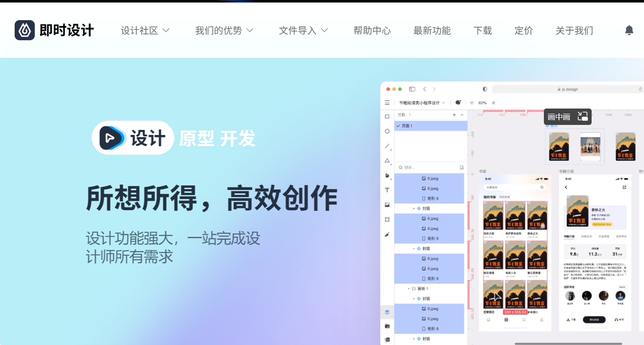Go to 最新功能 in navigation

[x=432, y=31]
